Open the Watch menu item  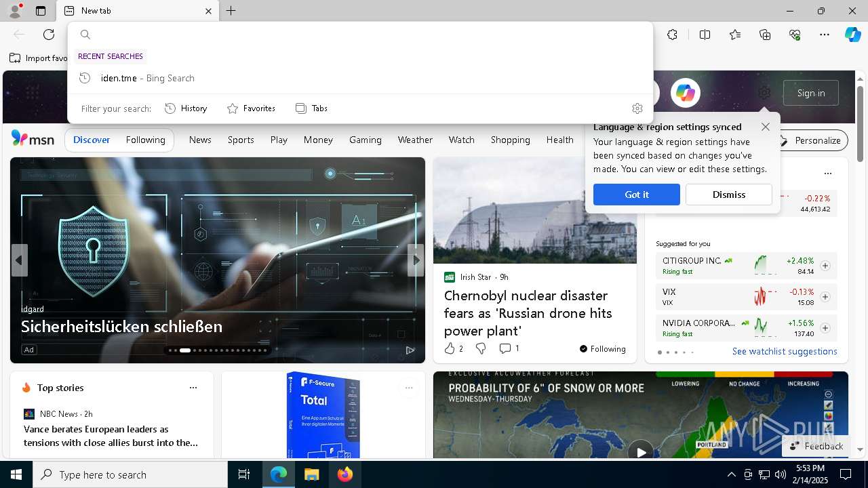(462, 140)
